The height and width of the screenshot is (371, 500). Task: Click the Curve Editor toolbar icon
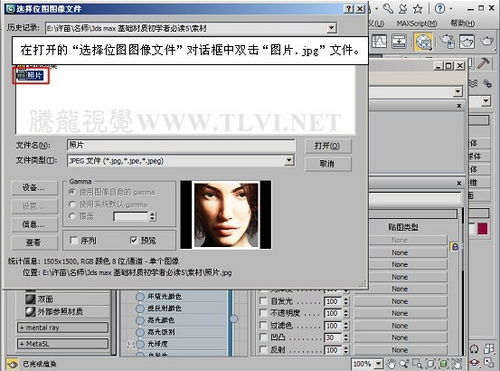click(379, 42)
